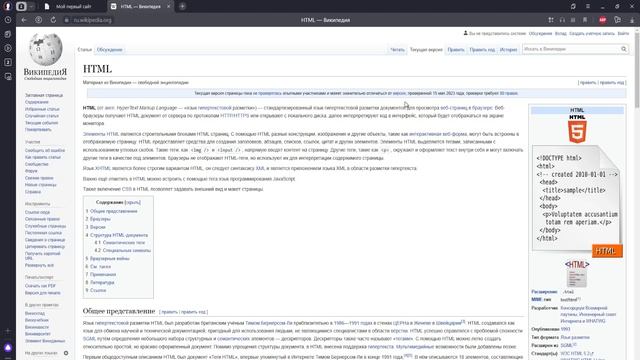
Task: Follow "Создать учётную запись" link
Action: point(592,33)
